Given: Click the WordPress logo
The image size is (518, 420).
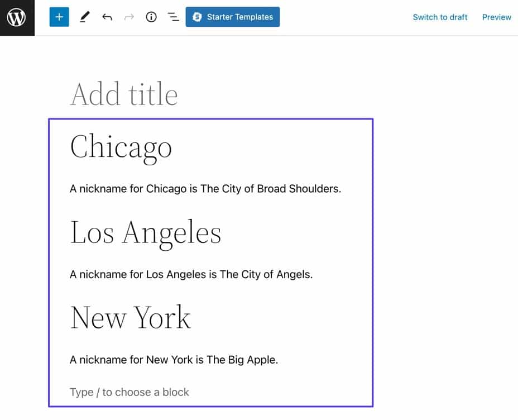Looking at the screenshot, I should click(17, 17).
